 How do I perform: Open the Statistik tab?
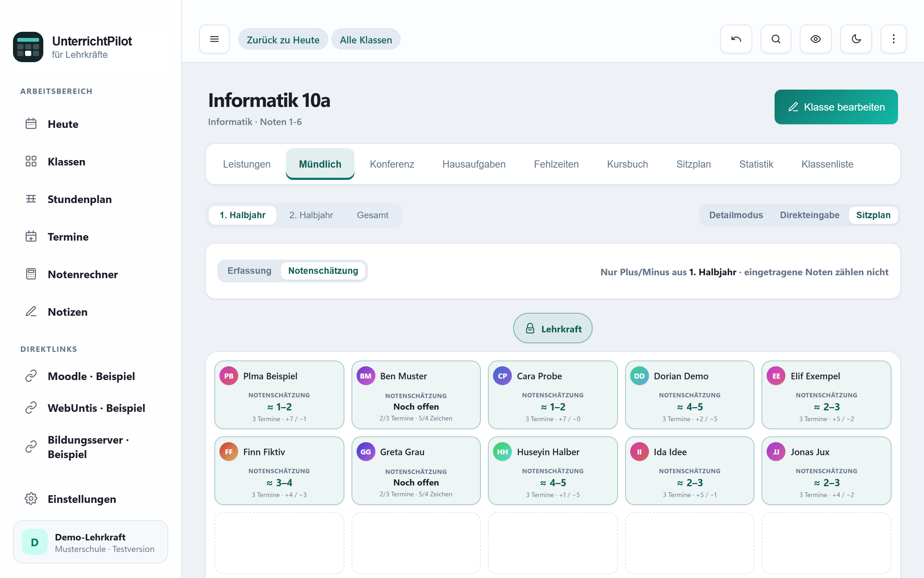click(x=756, y=164)
